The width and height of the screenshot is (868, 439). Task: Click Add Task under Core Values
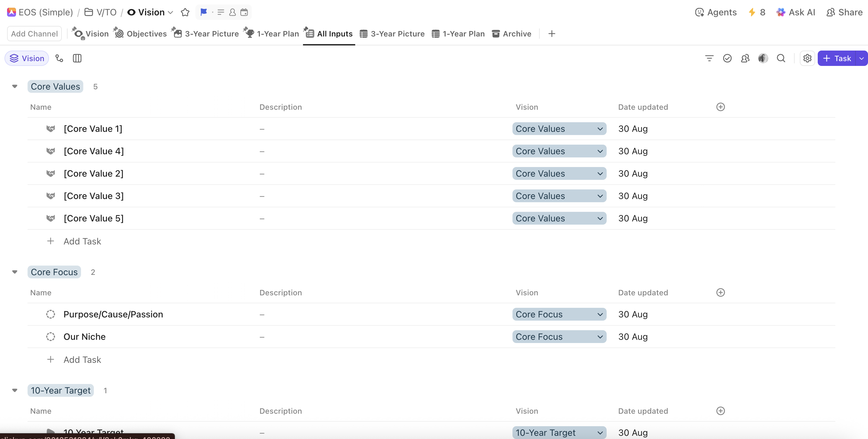click(82, 241)
